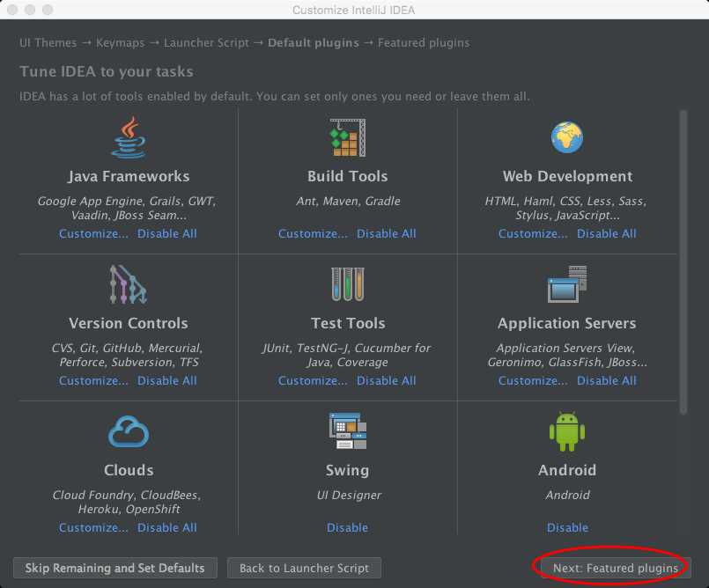Click Skip Remaining and Set Defaults

(x=114, y=568)
